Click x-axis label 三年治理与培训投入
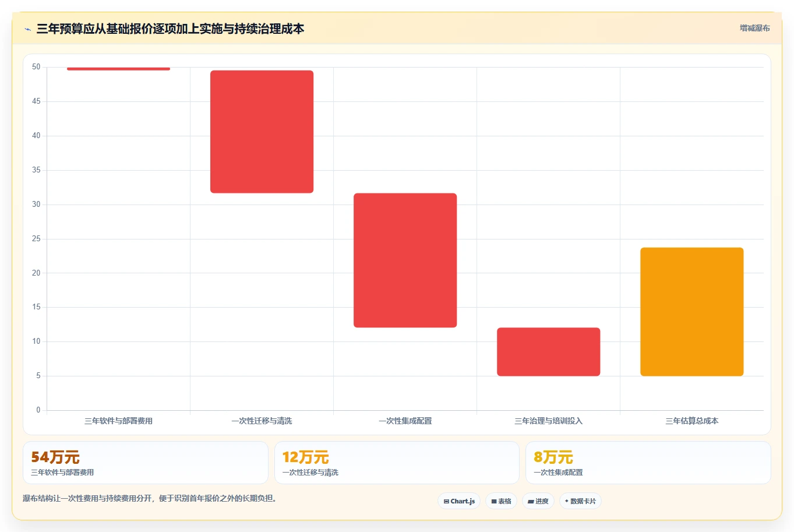 coord(549,421)
